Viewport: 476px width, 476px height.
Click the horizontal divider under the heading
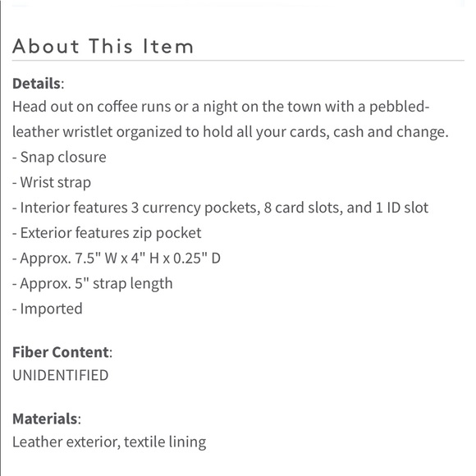[x=238, y=61]
